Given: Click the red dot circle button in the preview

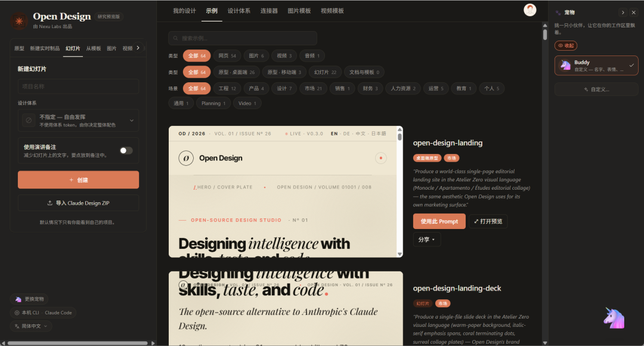Looking at the screenshot, I should 380,158.
